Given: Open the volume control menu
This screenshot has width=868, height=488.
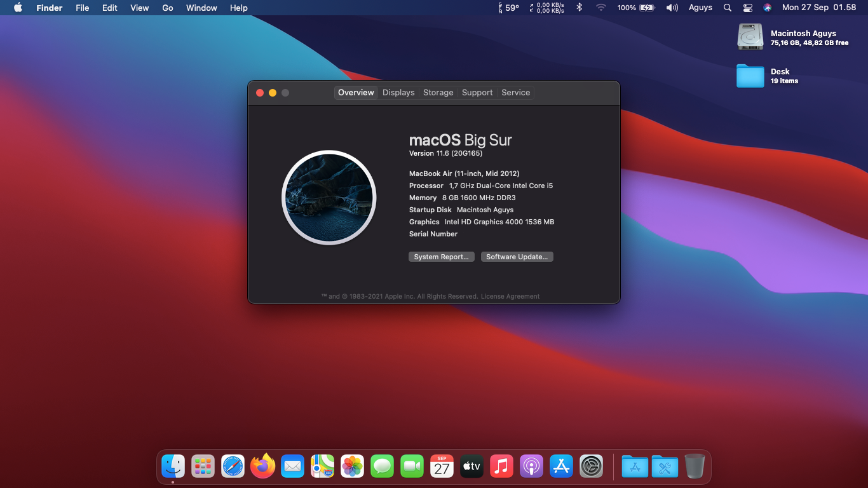Looking at the screenshot, I should (672, 8).
